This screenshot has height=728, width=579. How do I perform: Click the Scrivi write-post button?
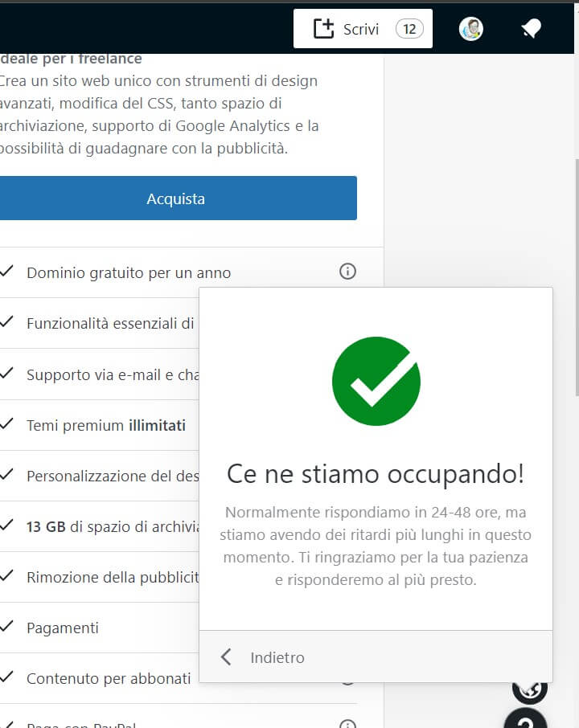361,29
